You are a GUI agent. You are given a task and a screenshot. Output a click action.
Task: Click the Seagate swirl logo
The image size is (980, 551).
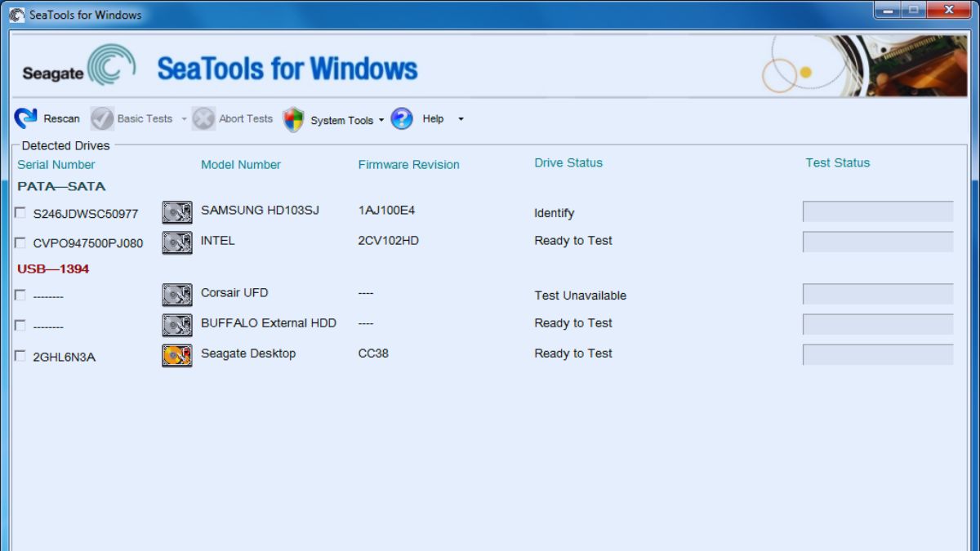click(111, 64)
